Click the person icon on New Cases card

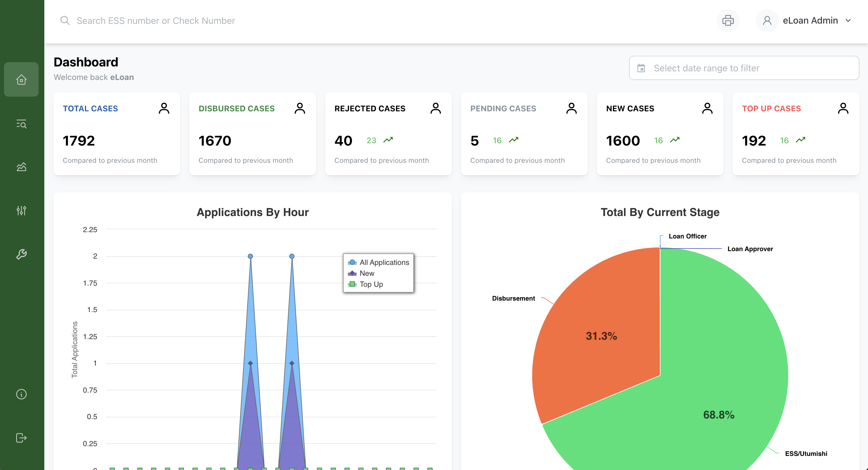[x=707, y=108]
